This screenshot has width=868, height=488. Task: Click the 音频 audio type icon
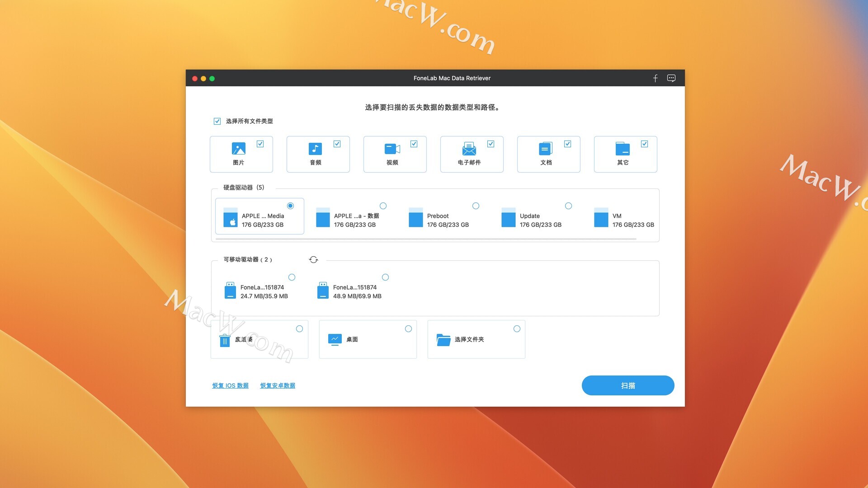(315, 149)
